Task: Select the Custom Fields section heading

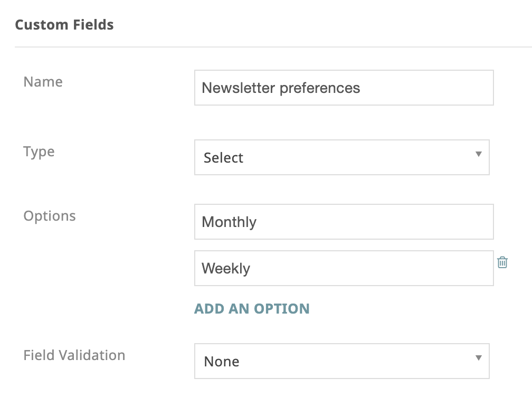Action: pos(64,25)
